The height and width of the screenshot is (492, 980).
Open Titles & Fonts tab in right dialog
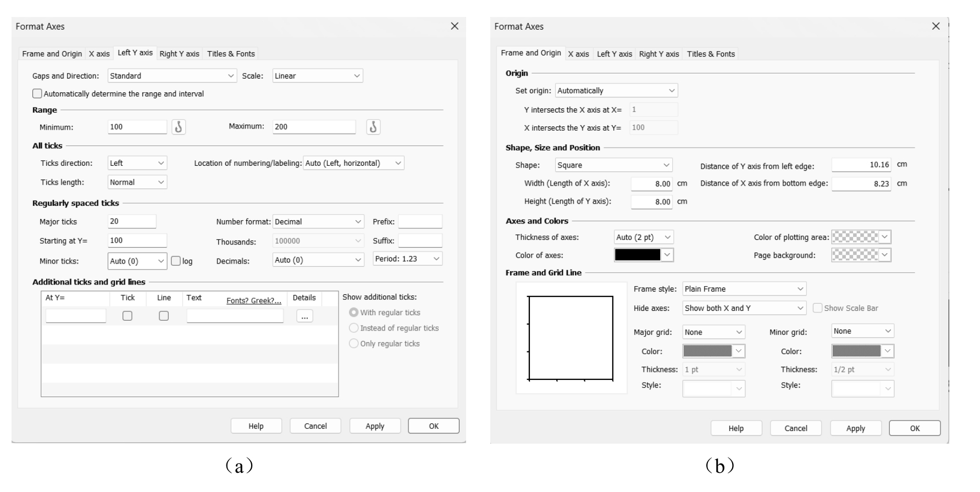pyautogui.click(x=711, y=54)
